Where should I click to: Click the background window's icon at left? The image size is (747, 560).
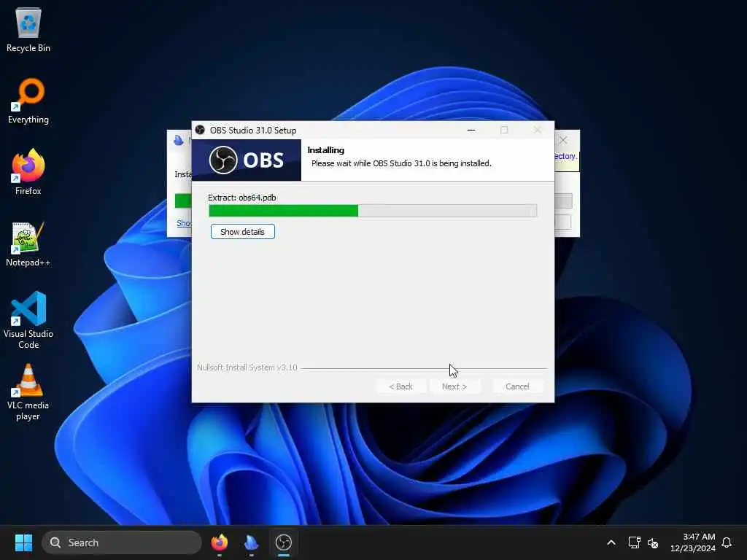[x=179, y=140]
